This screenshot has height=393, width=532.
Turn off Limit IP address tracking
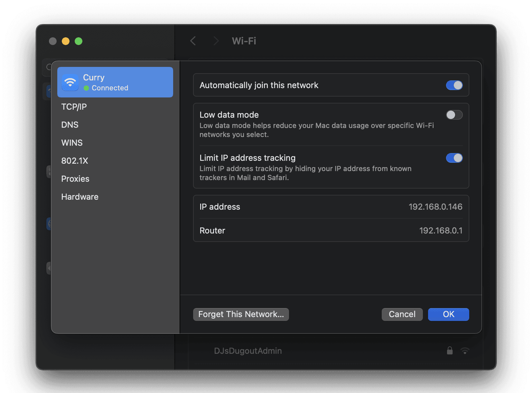click(x=454, y=158)
